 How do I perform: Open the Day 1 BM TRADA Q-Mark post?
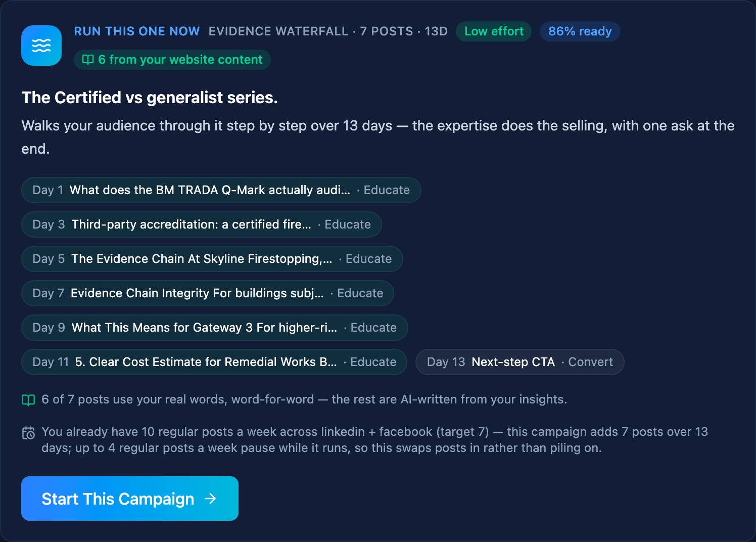[221, 190]
